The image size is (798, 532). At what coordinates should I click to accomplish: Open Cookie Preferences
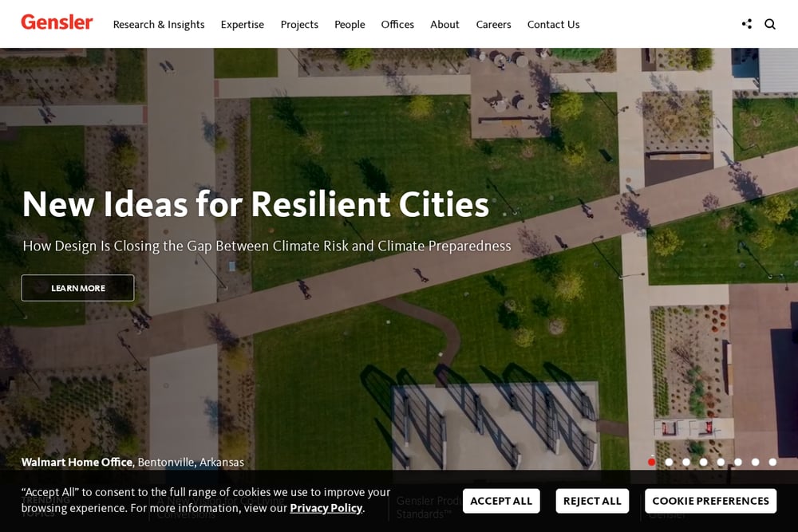click(x=710, y=501)
